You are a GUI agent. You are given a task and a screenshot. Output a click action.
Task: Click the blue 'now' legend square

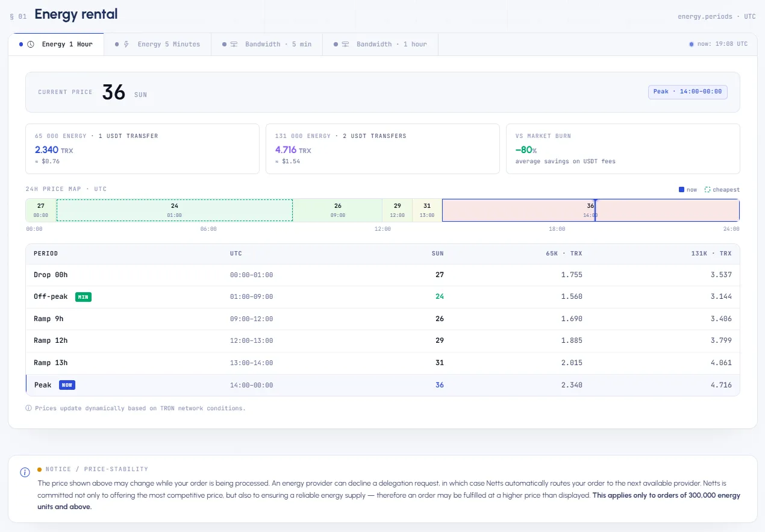click(x=681, y=190)
